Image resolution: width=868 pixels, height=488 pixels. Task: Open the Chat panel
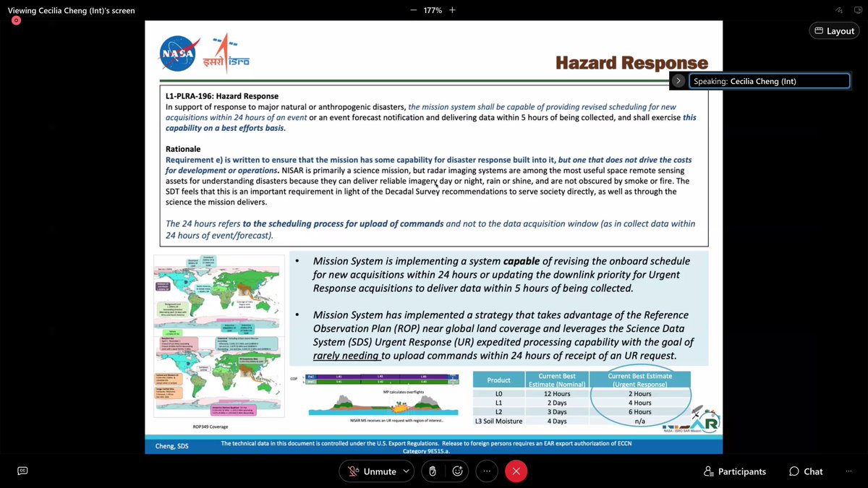[x=806, y=471]
